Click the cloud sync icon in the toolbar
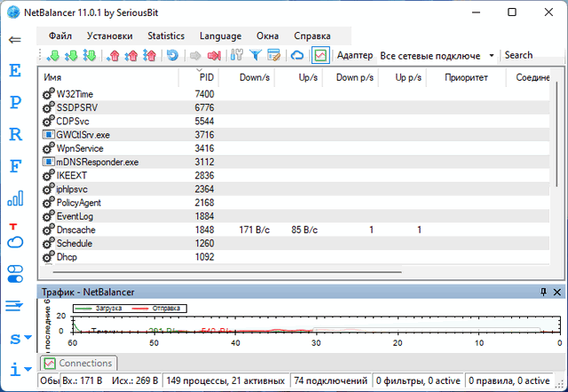 click(297, 55)
